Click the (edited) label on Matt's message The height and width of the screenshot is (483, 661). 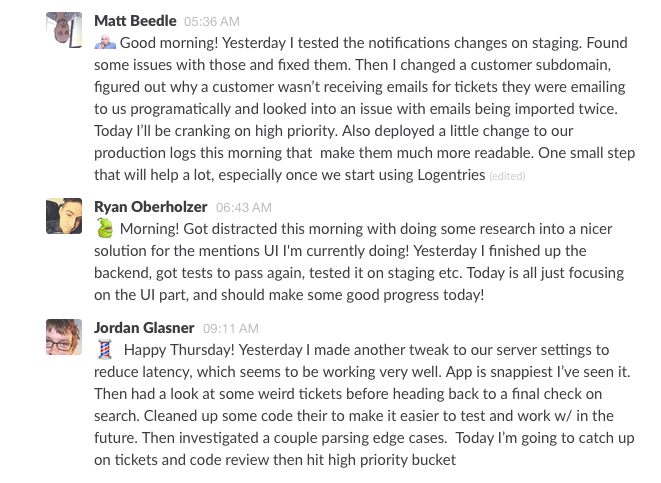click(x=507, y=176)
